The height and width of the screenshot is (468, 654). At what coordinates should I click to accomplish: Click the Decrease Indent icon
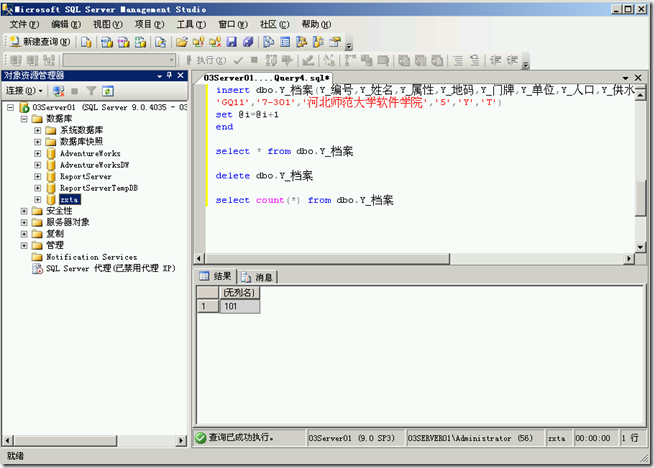tap(496, 60)
